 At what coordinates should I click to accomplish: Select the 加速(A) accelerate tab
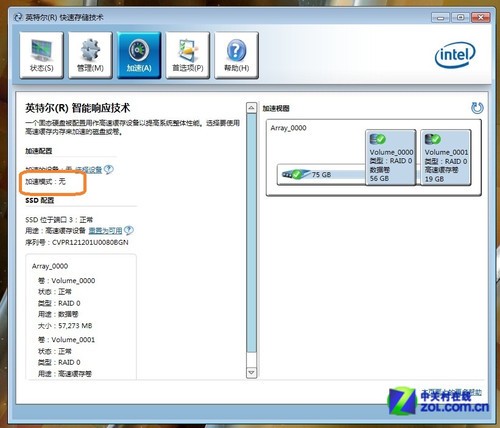pyautogui.click(x=139, y=55)
